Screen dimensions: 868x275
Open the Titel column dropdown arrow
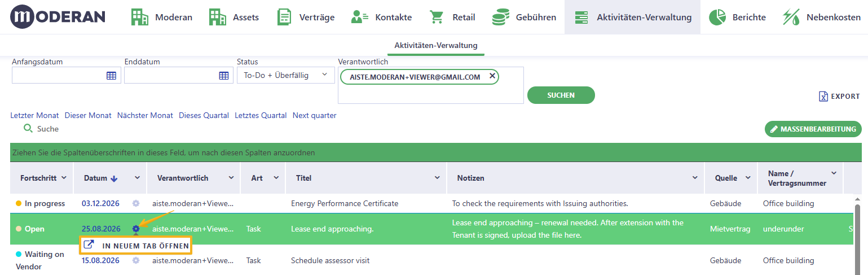click(437, 178)
